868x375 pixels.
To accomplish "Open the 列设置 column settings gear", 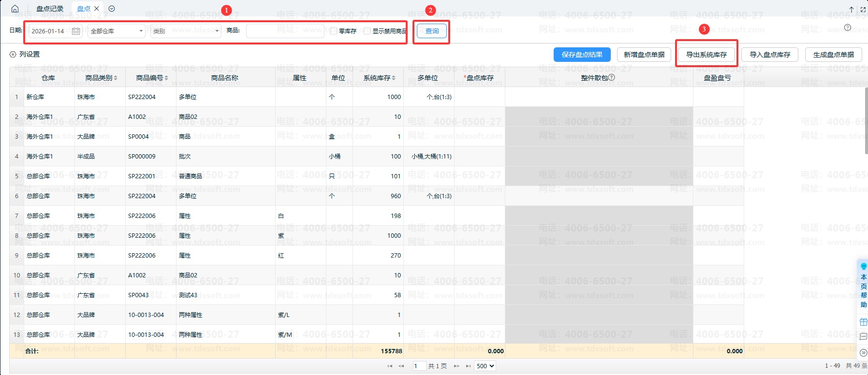I will 13,55.
